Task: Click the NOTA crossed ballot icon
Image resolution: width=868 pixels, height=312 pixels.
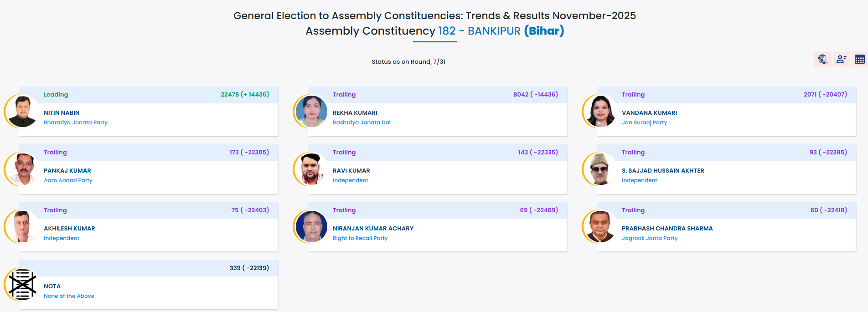Action: click(22, 285)
